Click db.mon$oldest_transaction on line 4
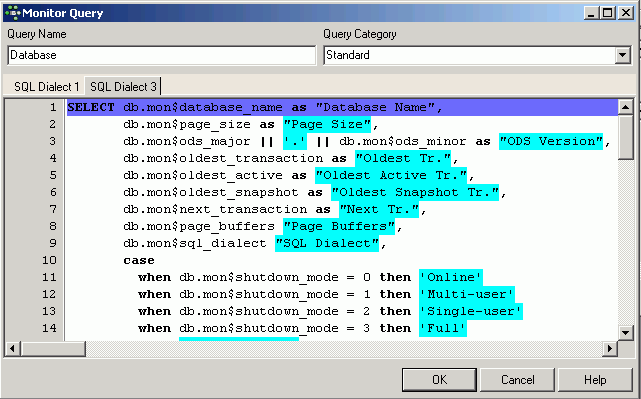Screen dimensions: 641x399 click(x=223, y=158)
